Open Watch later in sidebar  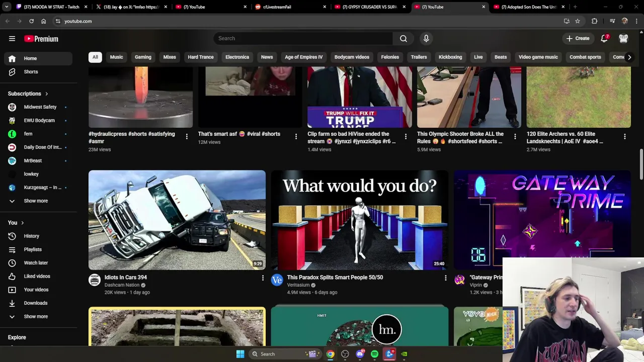pos(39,263)
